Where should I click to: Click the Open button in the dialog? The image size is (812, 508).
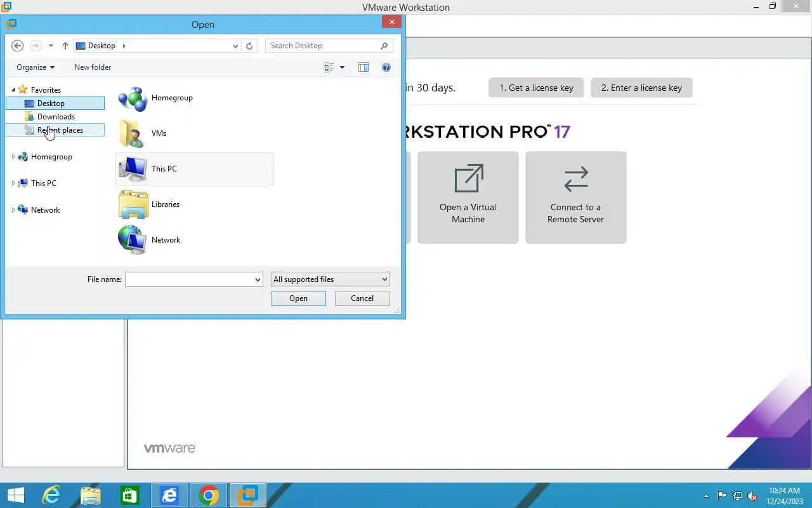pyautogui.click(x=299, y=298)
